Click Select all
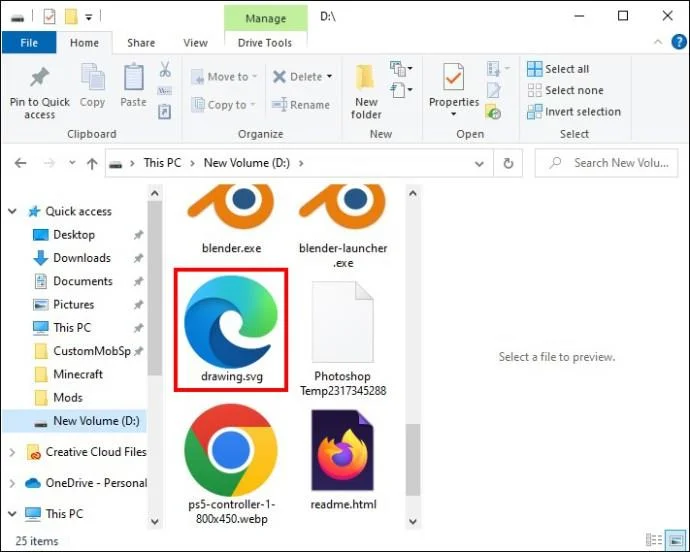The height and width of the screenshot is (552, 690). (x=558, y=69)
